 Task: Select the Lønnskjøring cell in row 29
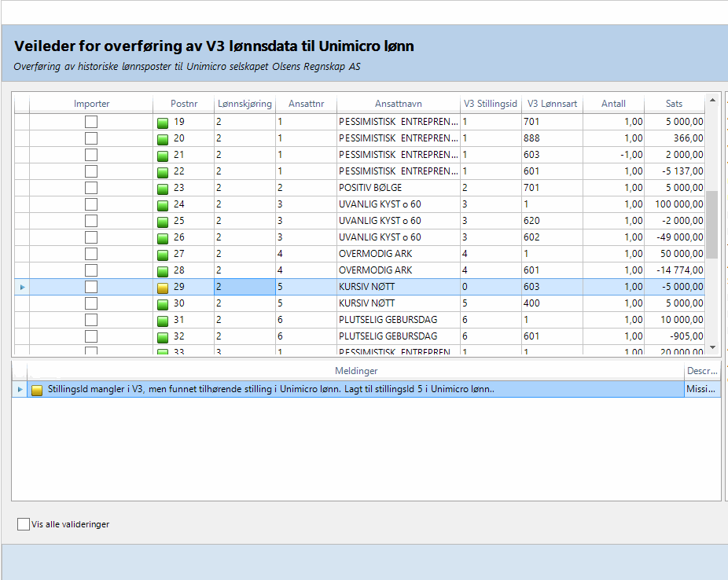point(244,288)
